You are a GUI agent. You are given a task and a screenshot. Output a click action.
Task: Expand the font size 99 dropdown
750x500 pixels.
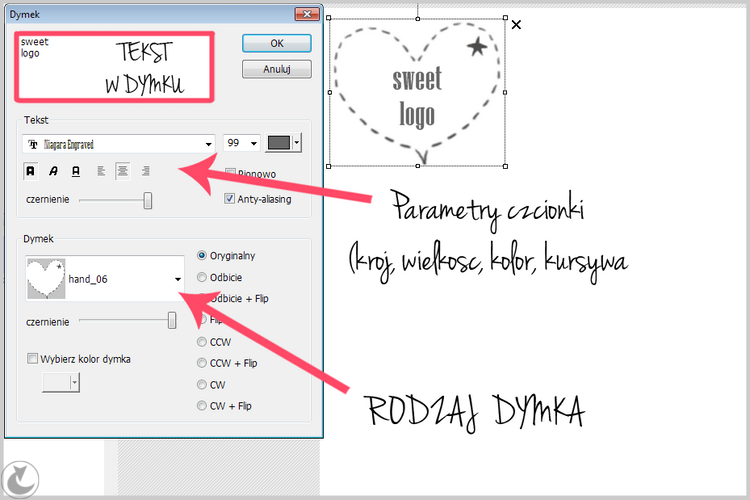(242, 143)
